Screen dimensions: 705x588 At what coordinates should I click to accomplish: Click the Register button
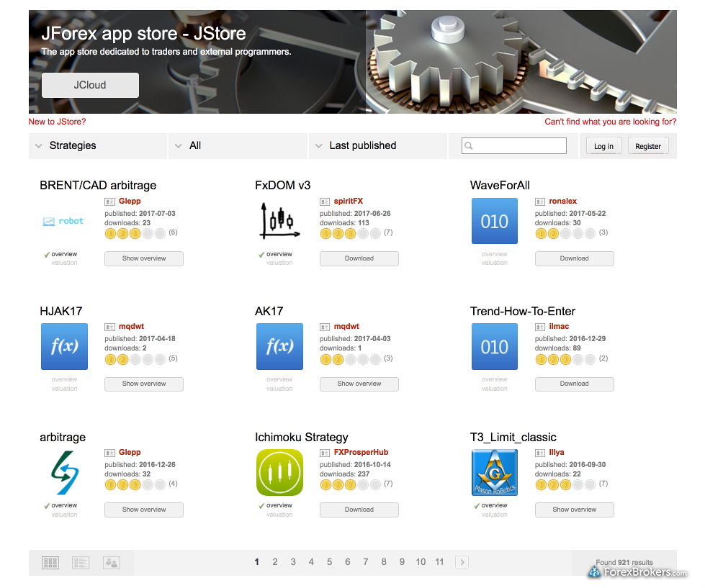[x=648, y=146]
